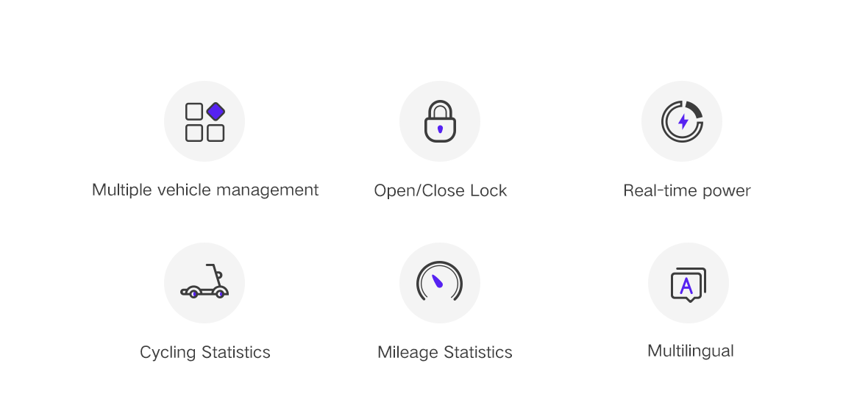This screenshot has width=868, height=416.
Task: Click the Mileage Statistics text
Action: click(x=444, y=352)
